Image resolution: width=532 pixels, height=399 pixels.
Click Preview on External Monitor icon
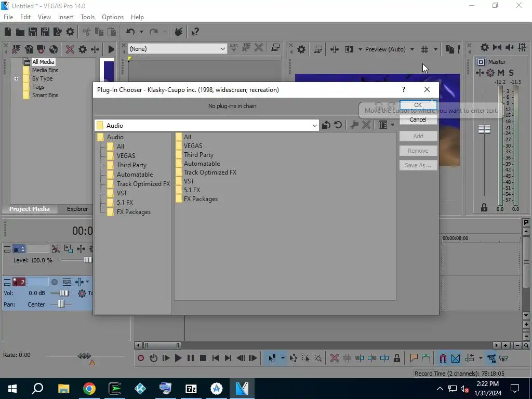(x=318, y=49)
